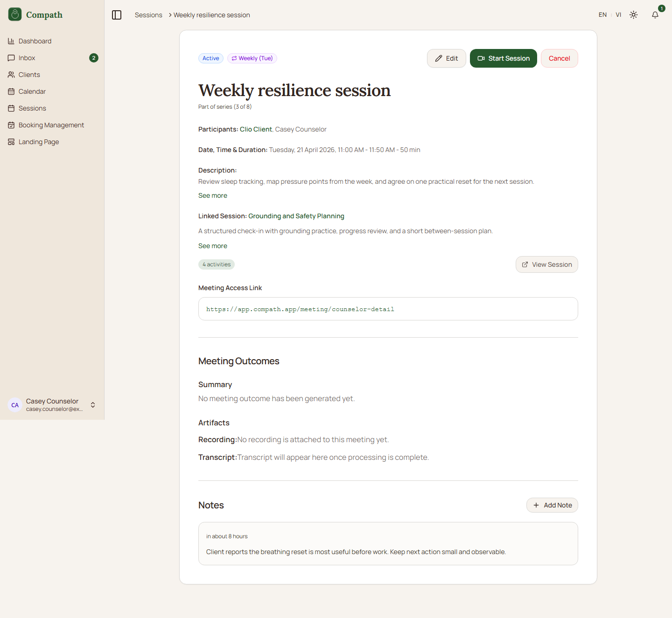
Task: Open the Calendar sidebar item
Action: pyautogui.click(x=32, y=91)
